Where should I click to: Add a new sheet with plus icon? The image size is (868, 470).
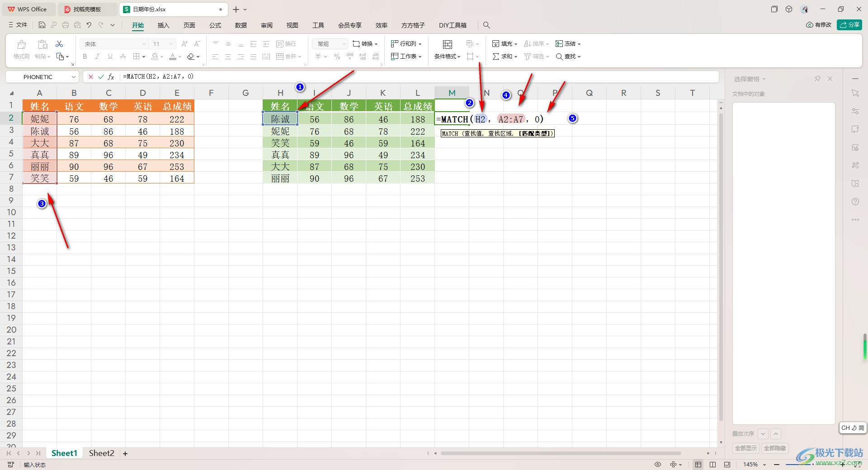click(125, 453)
